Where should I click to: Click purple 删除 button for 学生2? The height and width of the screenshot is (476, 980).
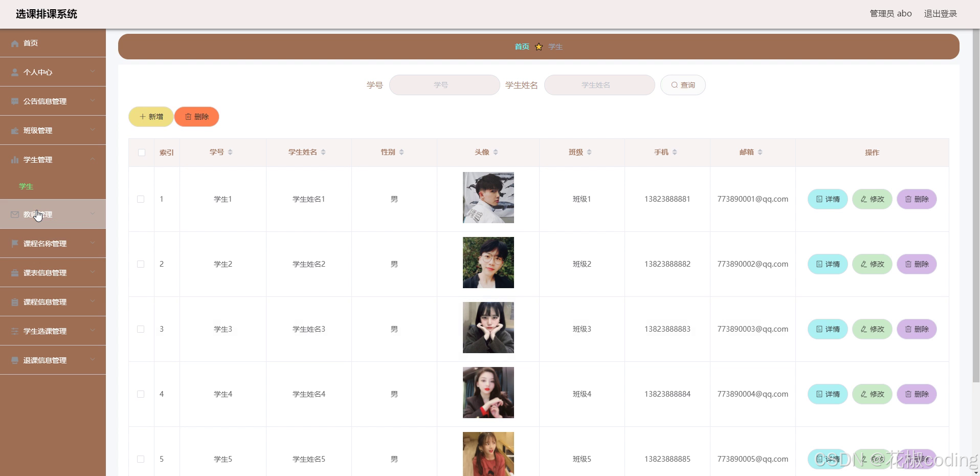tap(917, 264)
